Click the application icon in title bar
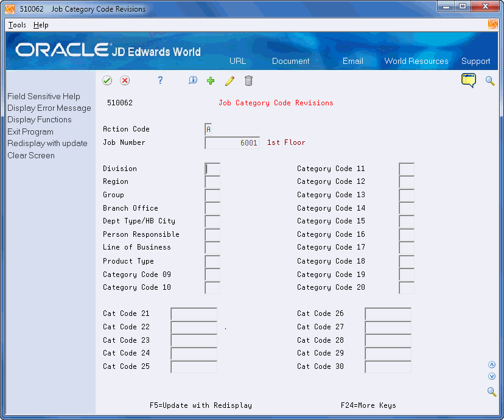This screenshot has width=504, height=420. click(x=10, y=9)
